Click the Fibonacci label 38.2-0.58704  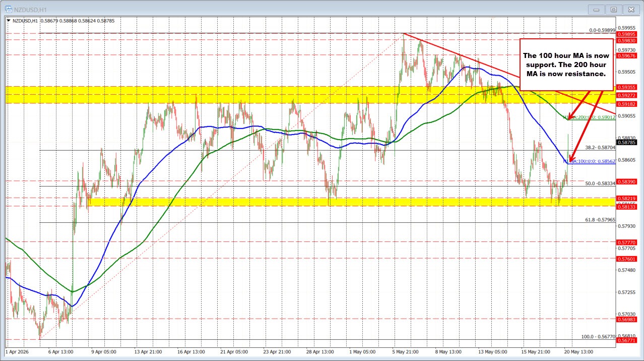coord(600,148)
